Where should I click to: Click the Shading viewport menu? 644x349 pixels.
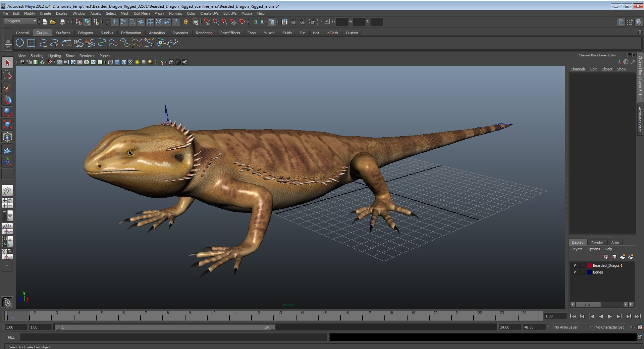pos(37,56)
